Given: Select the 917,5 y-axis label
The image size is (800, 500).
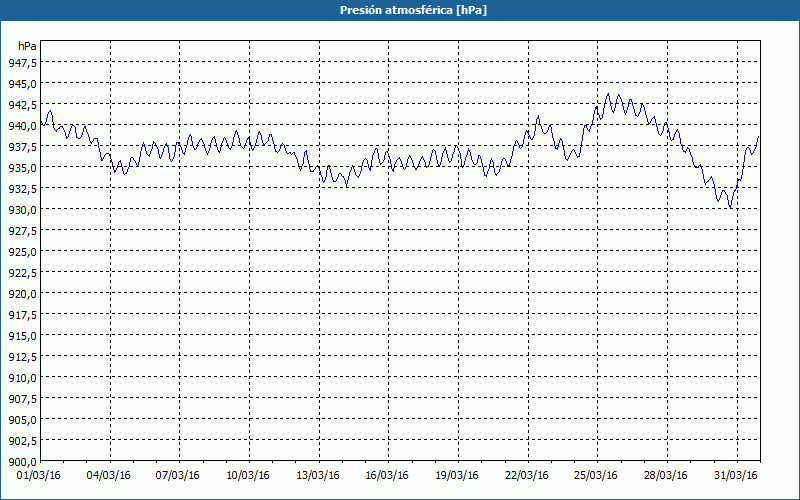Looking at the screenshot, I should point(22,315).
